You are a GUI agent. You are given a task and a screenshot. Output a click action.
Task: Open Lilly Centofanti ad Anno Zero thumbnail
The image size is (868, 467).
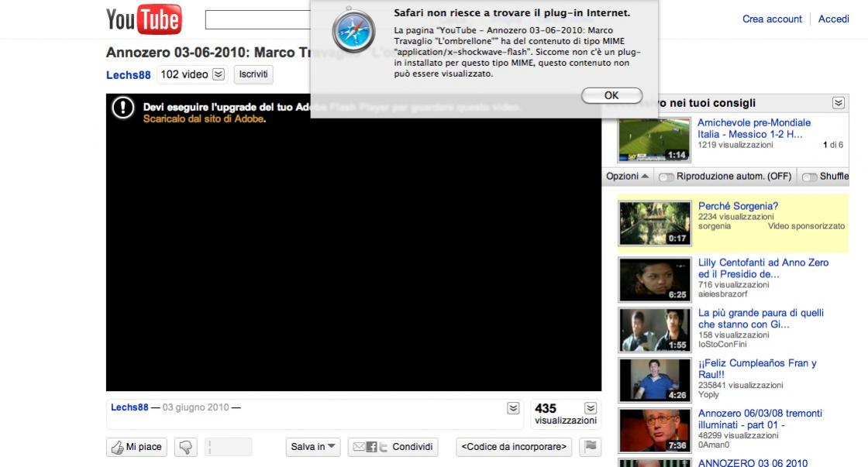click(x=654, y=280)
